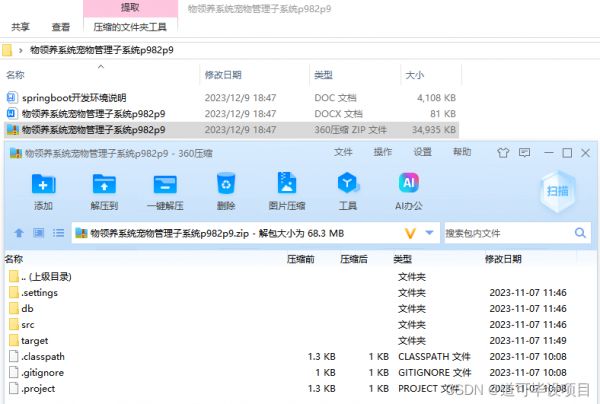The height and width of the screenshot is (404, 600).
Task: Select the DOCX document file name in Explorer
Action: pos(94,114)
